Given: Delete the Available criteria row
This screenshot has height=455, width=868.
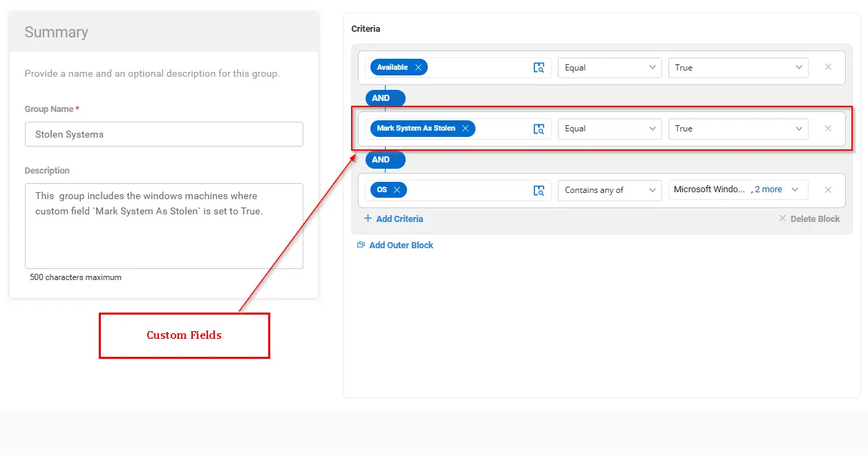Looking at the screenshot, I should pos(828,67).
